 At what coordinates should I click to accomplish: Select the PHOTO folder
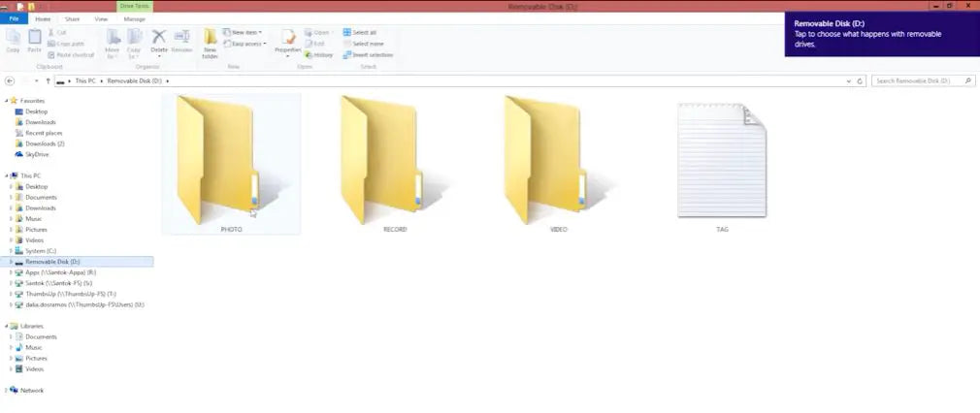(x=231, y=164)
